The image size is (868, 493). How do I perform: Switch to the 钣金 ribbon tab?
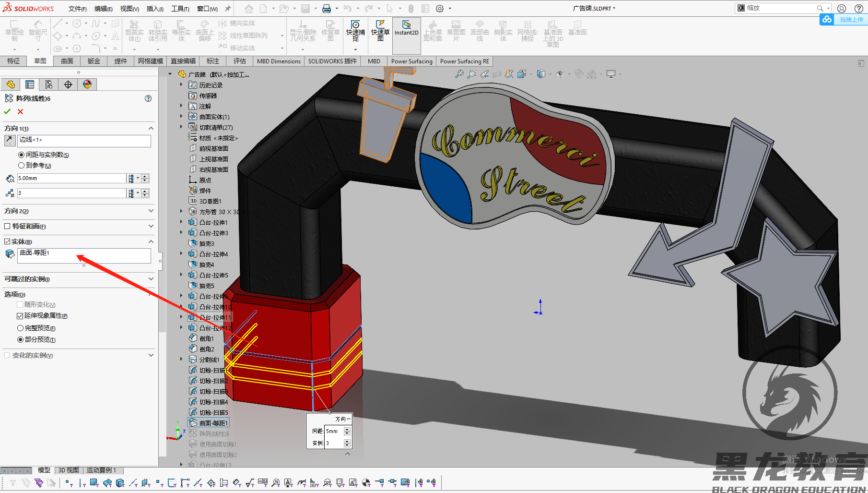(94, 61)
